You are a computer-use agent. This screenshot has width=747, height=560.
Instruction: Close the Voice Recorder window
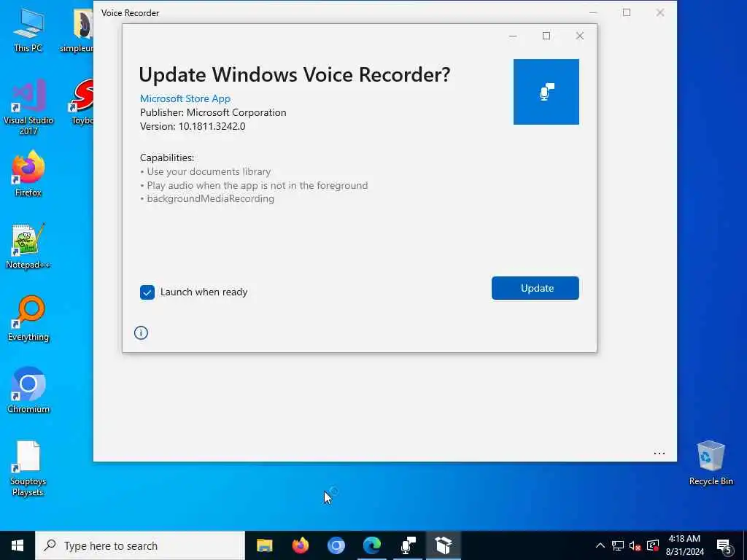[x=660, y=13]
